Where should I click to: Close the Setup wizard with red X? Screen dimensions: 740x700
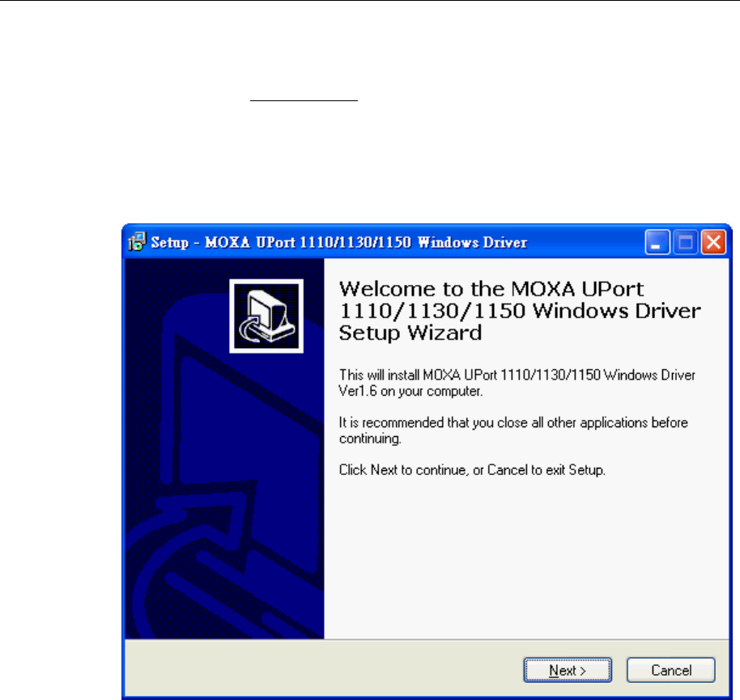[713, 242]
